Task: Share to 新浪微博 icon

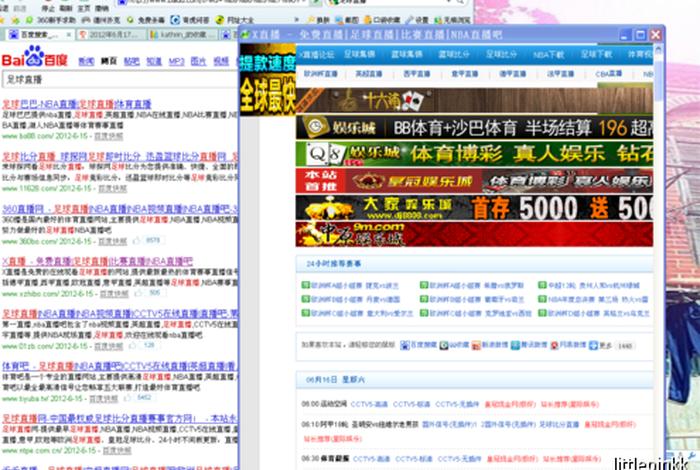Action: tap(476, 345)
